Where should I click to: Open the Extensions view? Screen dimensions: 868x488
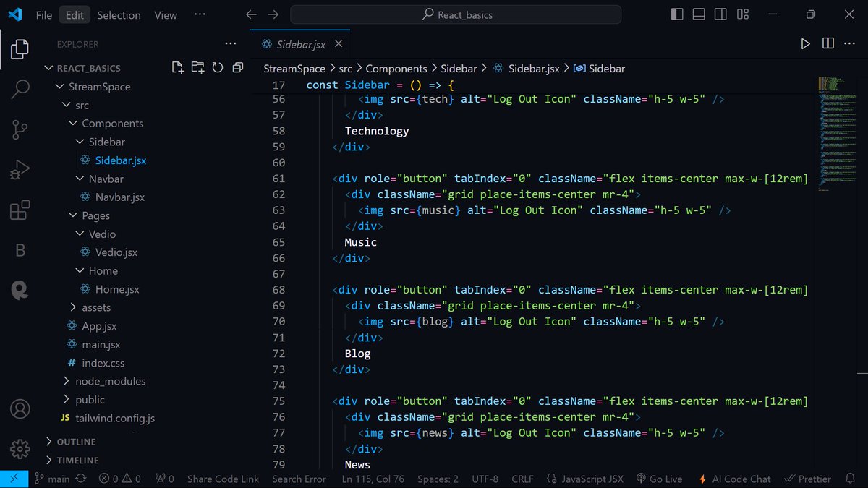(x=20, y=211)
